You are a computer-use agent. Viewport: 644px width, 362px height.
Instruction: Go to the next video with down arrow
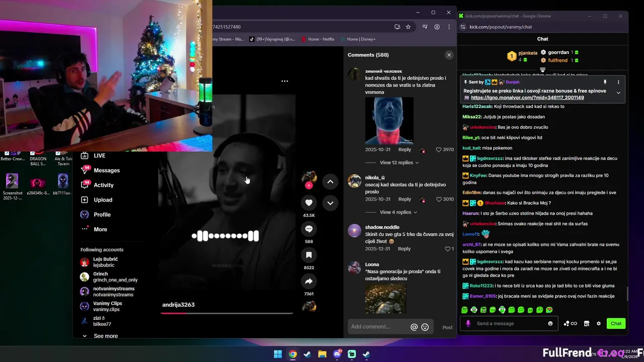point(330,203)
